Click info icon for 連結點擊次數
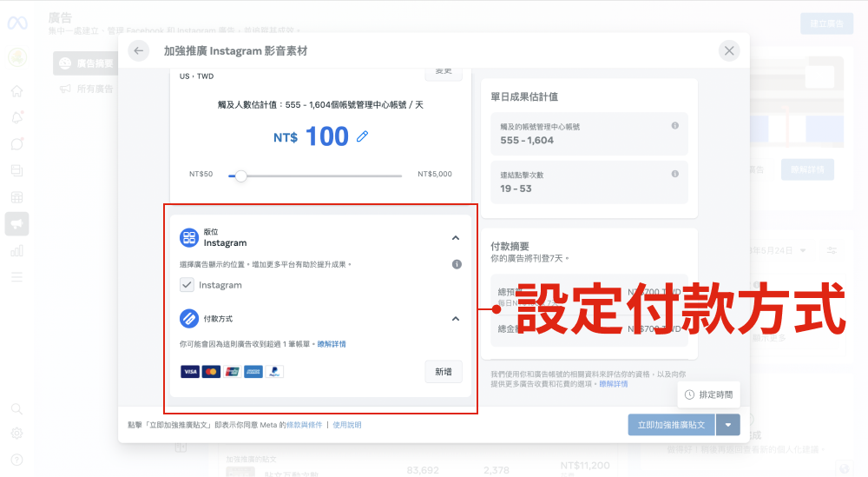The image size is (868, 477). pos(674,174)
